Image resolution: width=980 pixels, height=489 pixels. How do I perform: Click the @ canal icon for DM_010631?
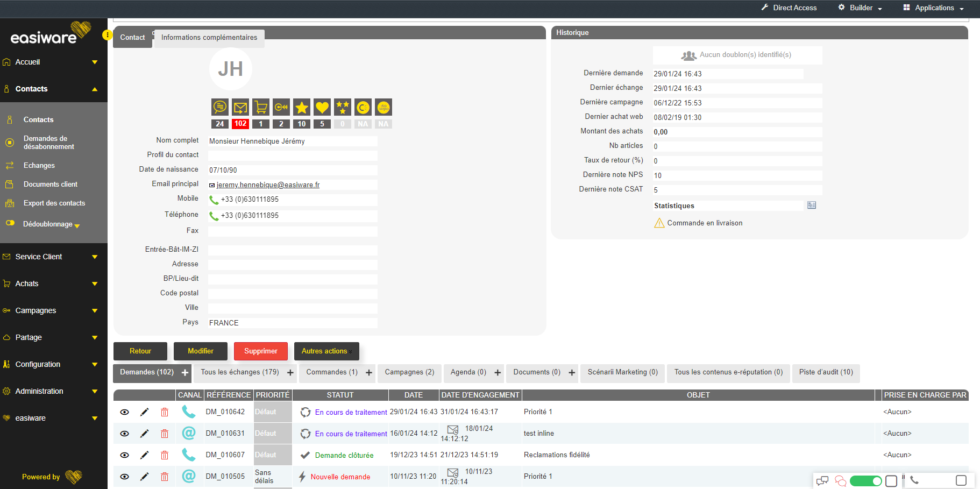[x=189, y=433]
